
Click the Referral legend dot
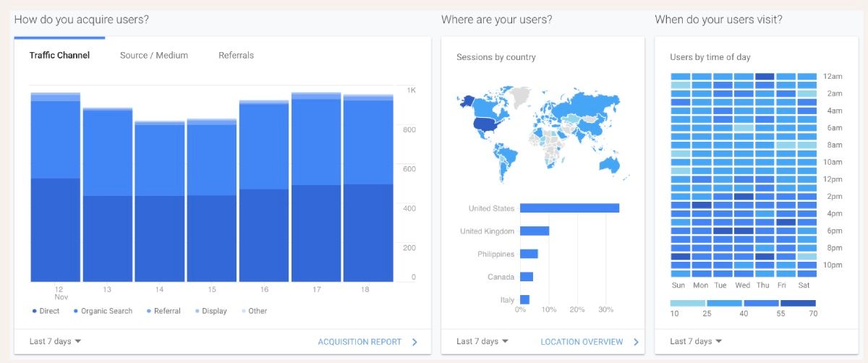(149, 311)
